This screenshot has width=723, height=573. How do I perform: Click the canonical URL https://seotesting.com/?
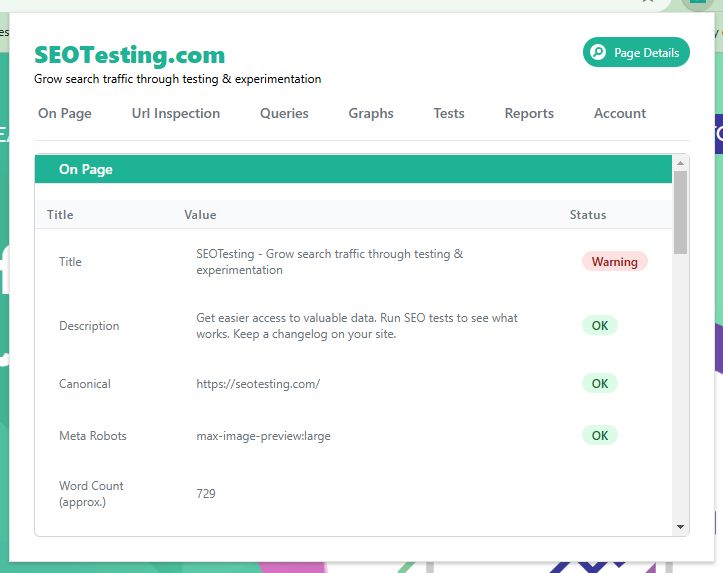258,384
